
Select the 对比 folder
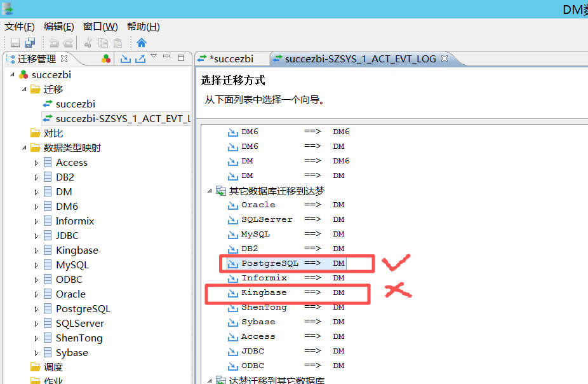click(53, 134)
